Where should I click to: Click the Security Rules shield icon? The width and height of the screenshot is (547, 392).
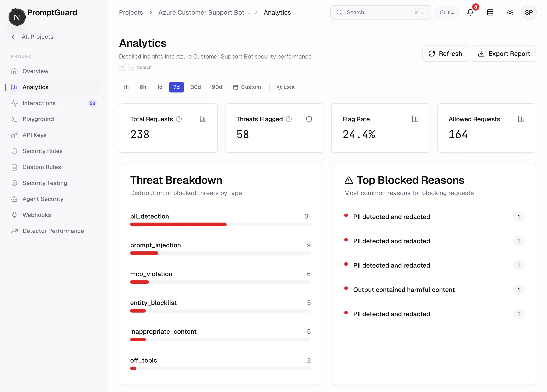point(14,151)
